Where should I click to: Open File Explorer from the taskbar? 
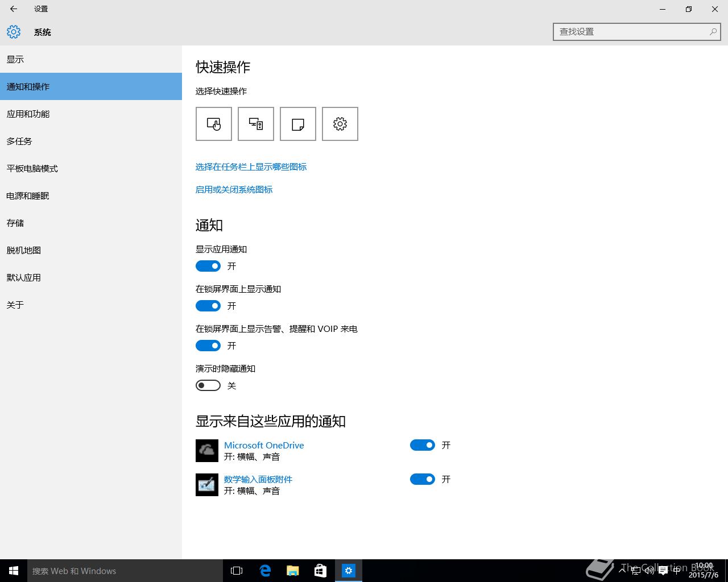293,571
